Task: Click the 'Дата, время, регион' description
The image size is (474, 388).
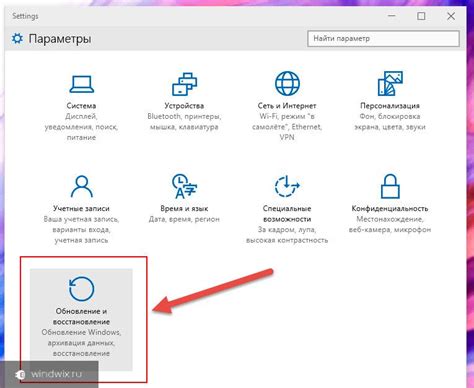Action: point(184,219)
